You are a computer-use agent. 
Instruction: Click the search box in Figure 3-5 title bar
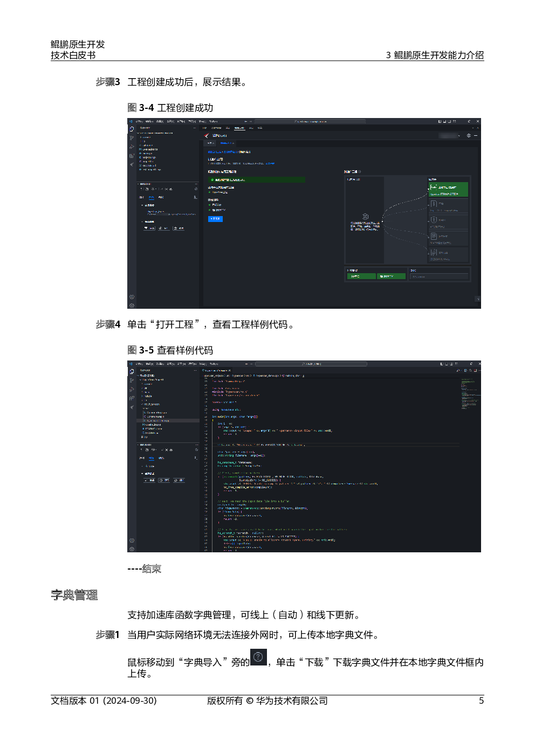coord(311,364)
